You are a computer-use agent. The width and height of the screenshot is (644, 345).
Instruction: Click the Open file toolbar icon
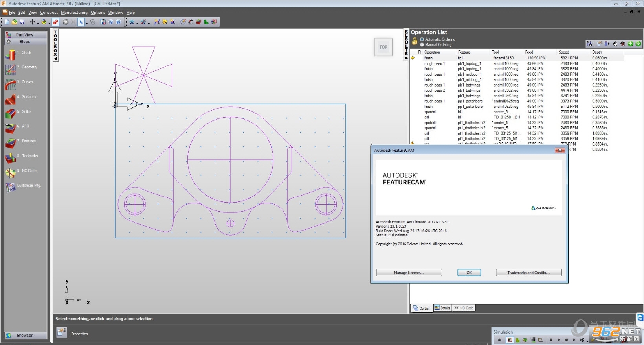tap(14, 22)
